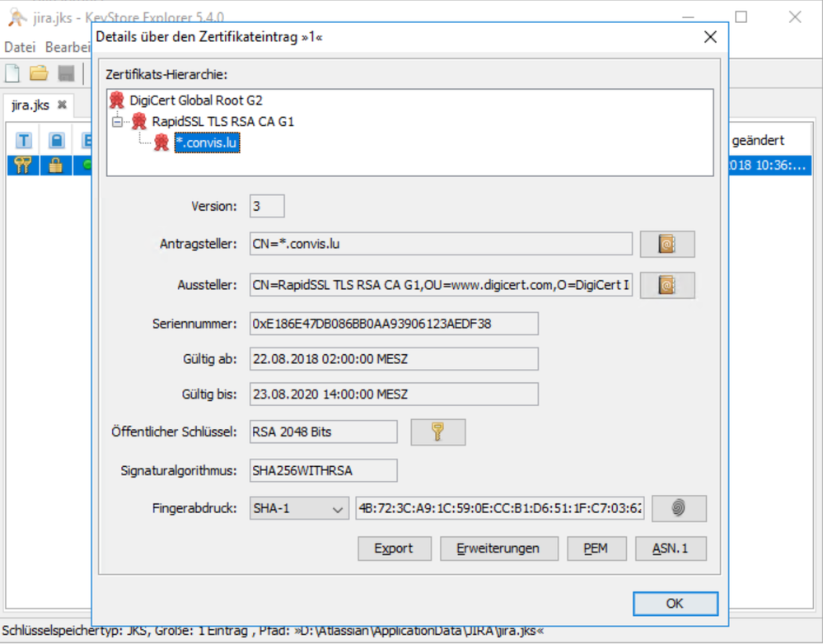Image resolution: width=823 pixels, height=644 pixels.
Task: Open the Bearbeiten menu
Action: tap(68, 47)
